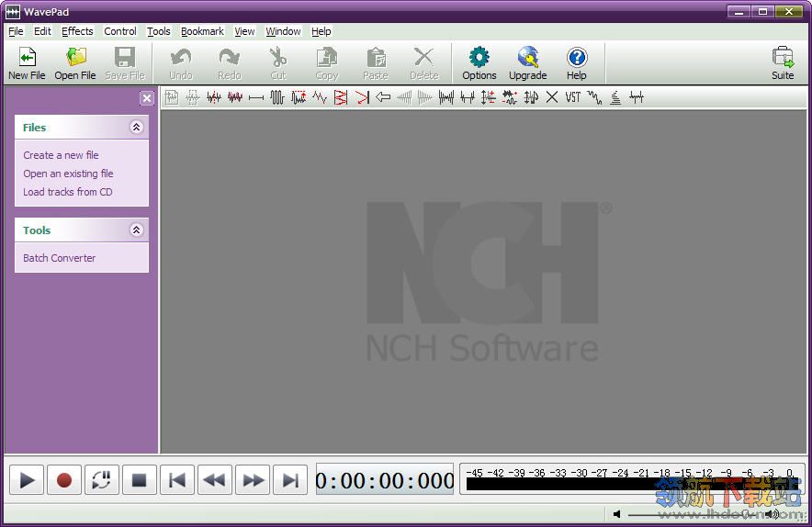Open the View menu
812x527 pixels.
point(244,31)
